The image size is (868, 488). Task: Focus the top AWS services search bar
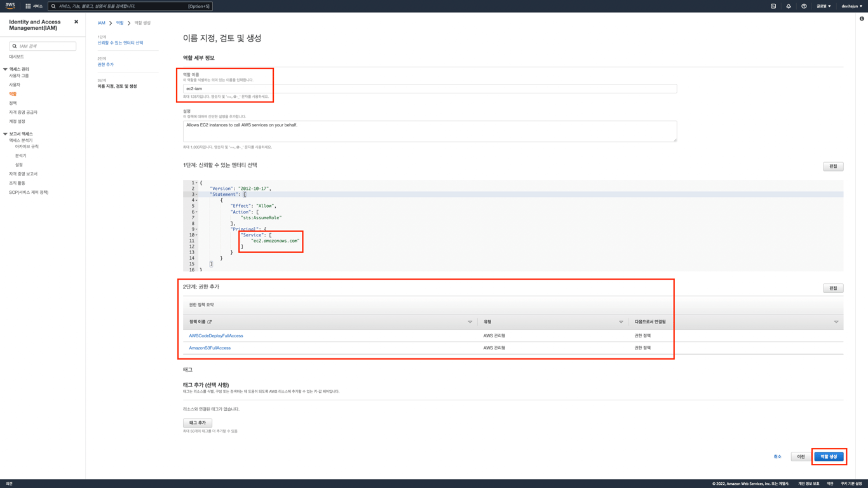click(x=130, y=6)
